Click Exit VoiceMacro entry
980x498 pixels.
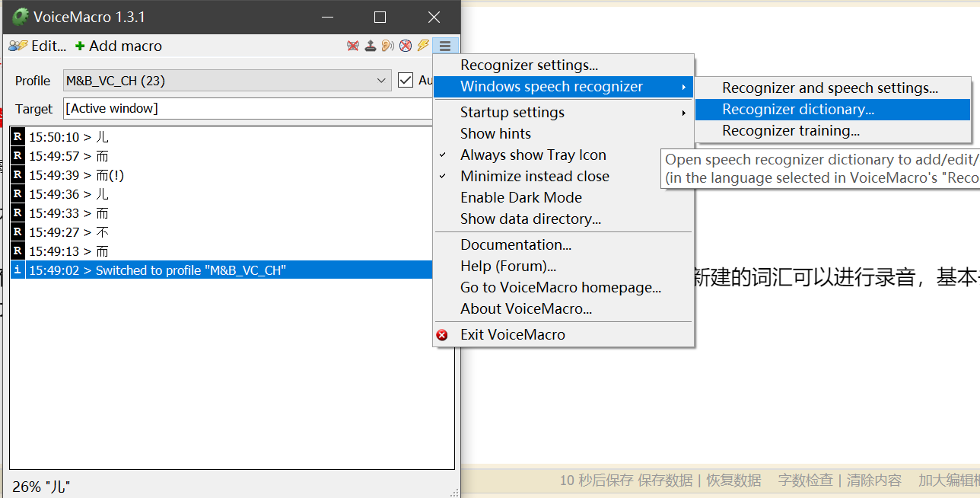click(564, 334)
